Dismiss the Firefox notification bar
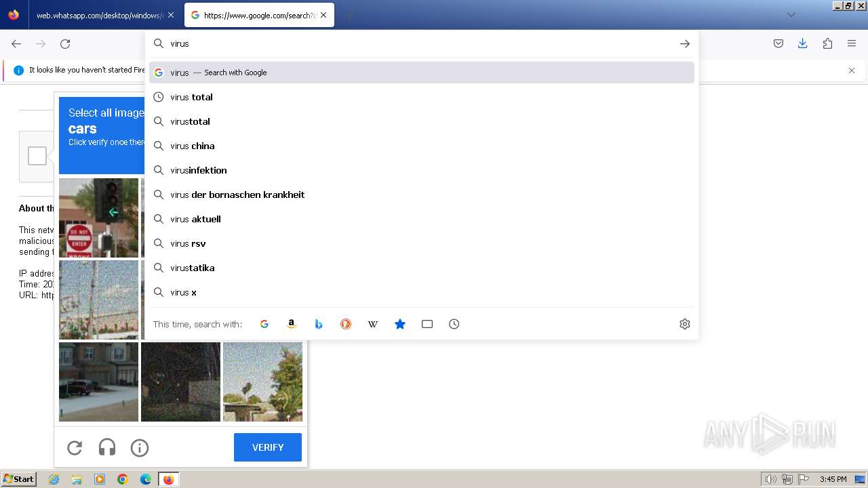 click(852, 70)
